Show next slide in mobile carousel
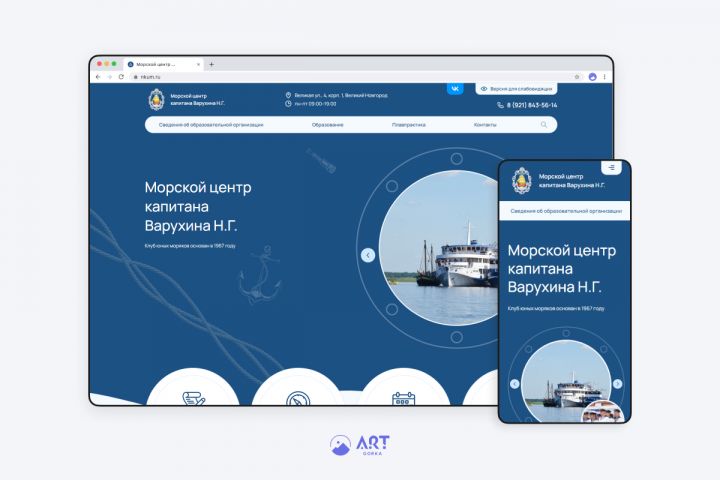 pyautogui.click(x=617, y=384)
